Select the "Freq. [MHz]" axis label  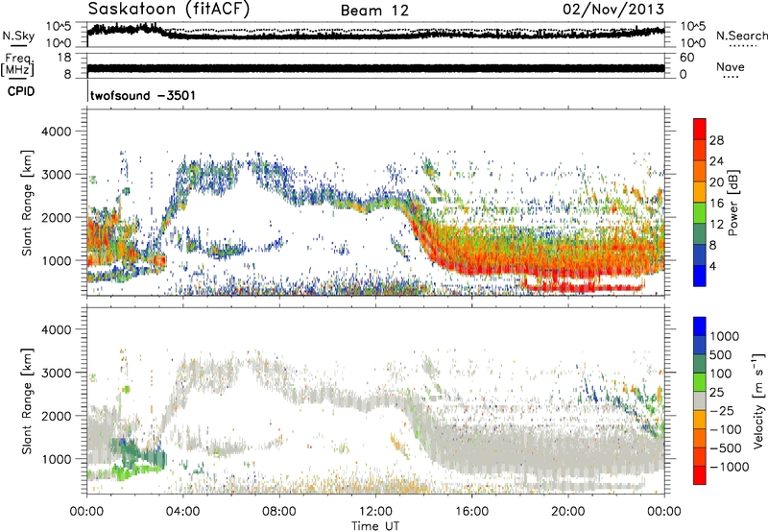pyautogui.click(x=17, y=65)
